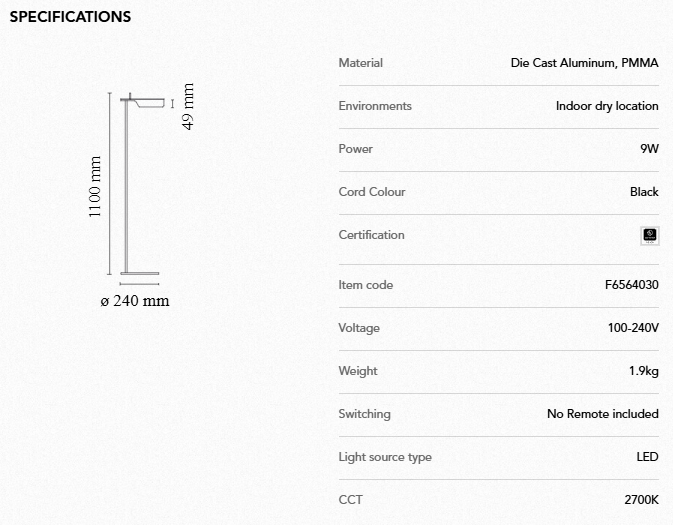Click the 100-240V voltage value

tap(633, 328)
